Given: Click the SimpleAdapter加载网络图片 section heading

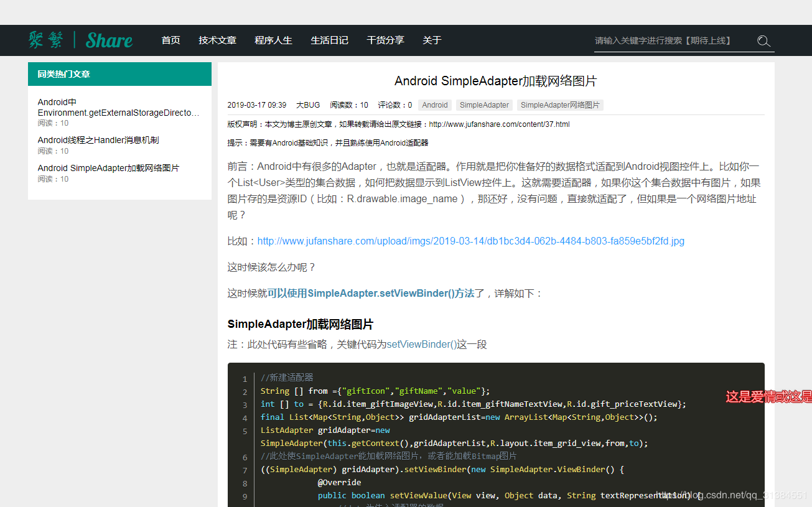Looking at the screenshot, I should click(301, 325).
